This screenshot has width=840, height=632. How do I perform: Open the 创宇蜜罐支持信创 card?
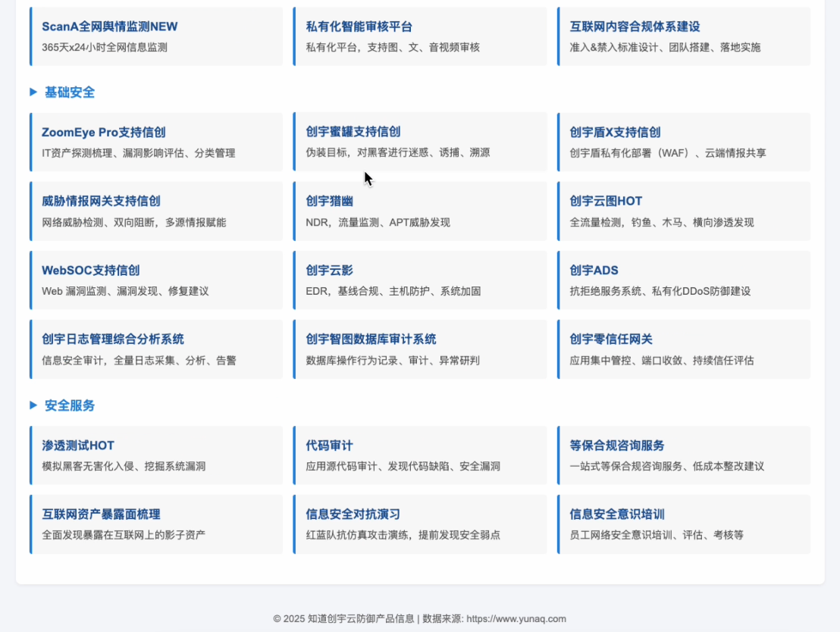[420, 142]
